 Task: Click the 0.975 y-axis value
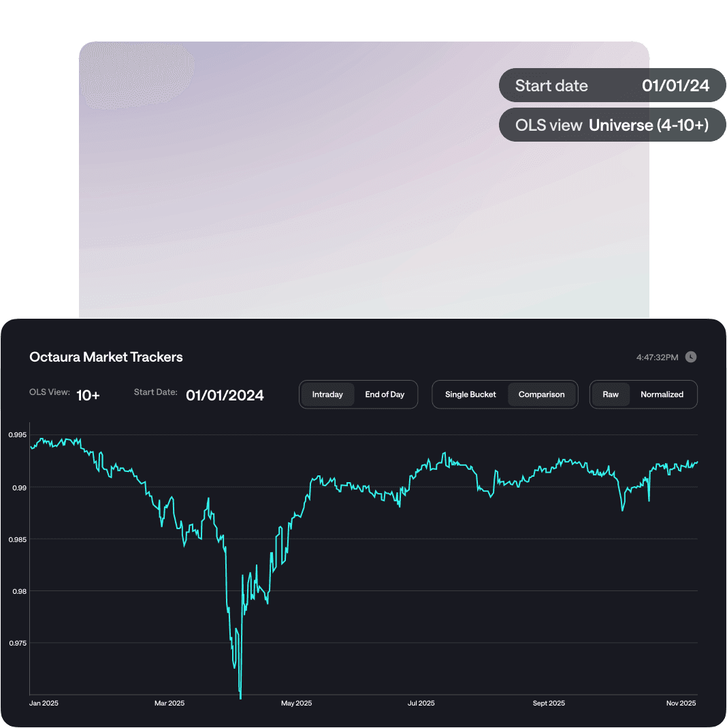tap(18, 643)
